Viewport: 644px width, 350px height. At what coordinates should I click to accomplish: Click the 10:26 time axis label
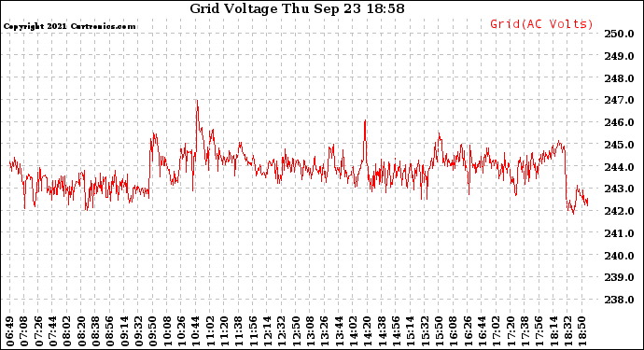pos(183,331)
